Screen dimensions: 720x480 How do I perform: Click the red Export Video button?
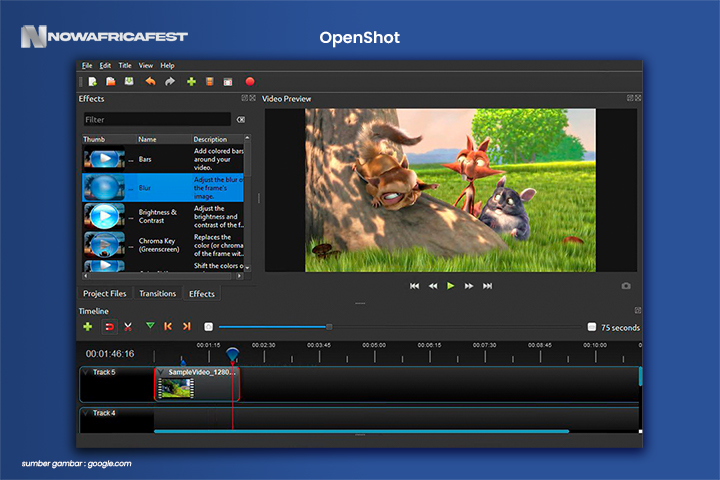[x=250, y=82]
